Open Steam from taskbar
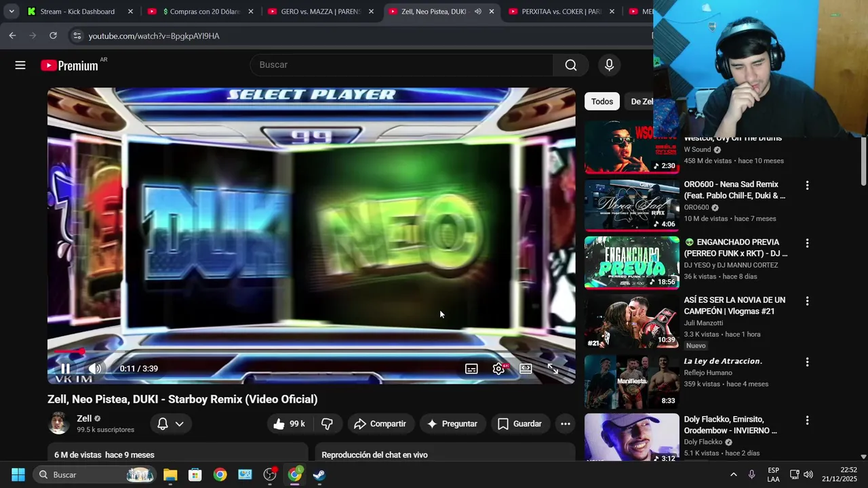Screen dimensions: 868x488 point(319,474)
